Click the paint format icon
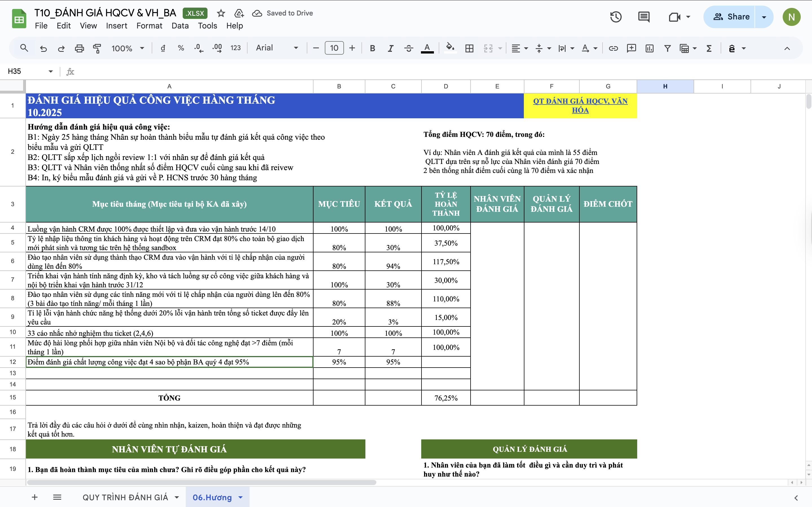Viewport: 812px width, 507px height. coord(97,48)
